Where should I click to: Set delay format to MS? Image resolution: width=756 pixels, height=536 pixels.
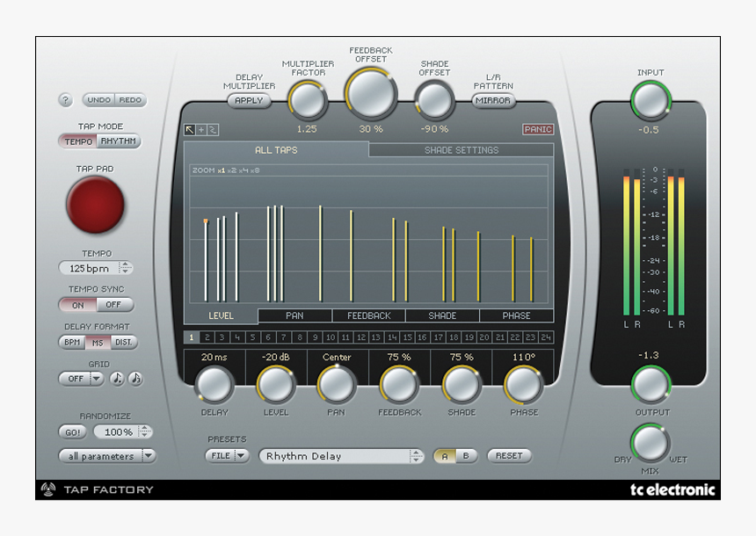pyautogui.click(x=98, y=342)
